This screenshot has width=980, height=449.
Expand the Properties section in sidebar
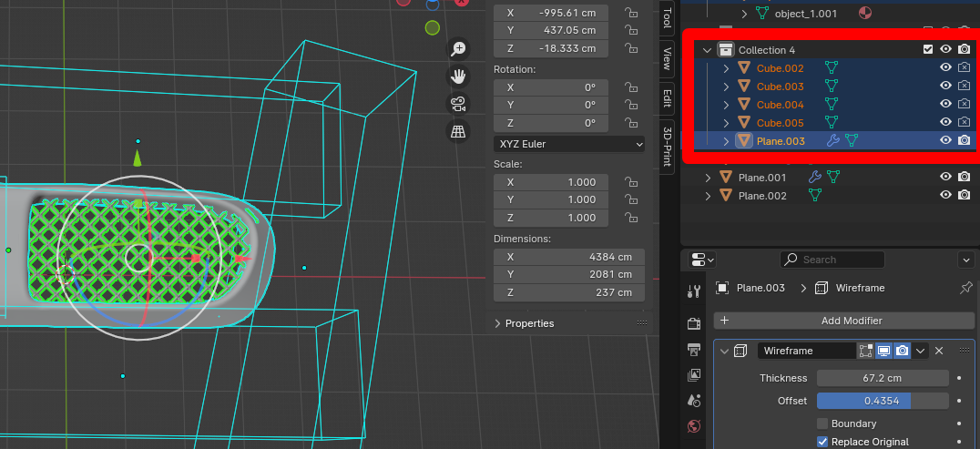pyautogui.click(x=497, y=323)
